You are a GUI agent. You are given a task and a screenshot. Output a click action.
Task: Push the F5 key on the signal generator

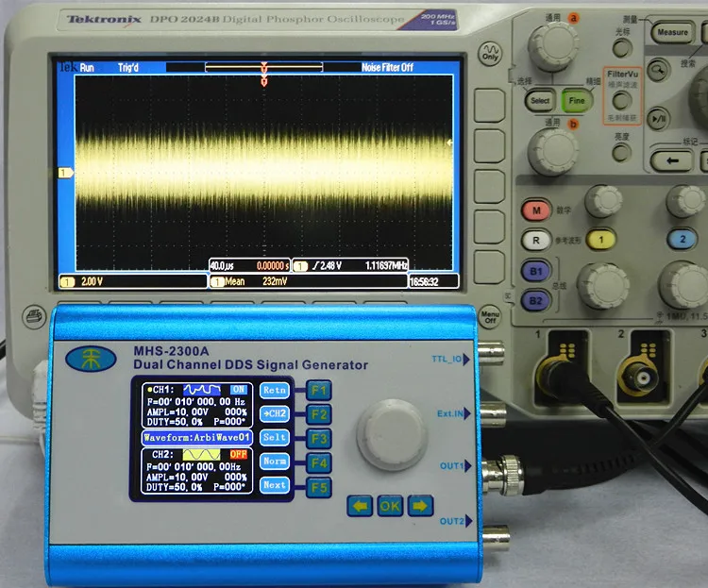tap(319, 487)
